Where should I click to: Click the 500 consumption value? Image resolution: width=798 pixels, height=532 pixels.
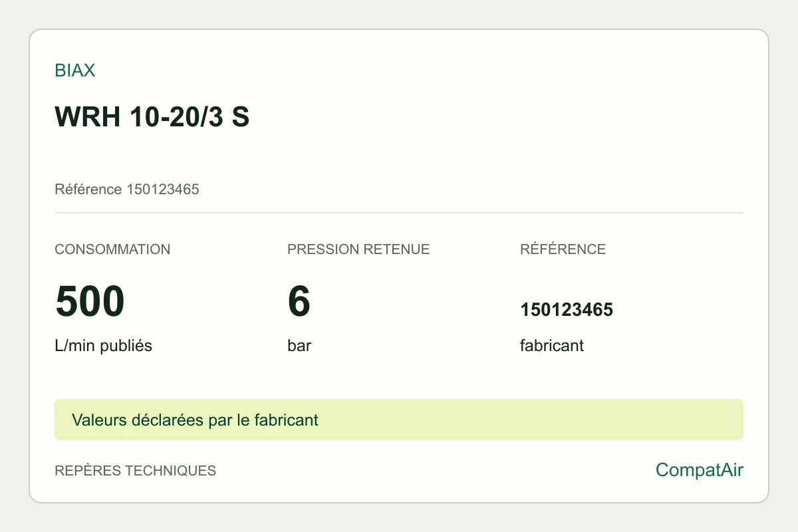(x=90, y=301)
